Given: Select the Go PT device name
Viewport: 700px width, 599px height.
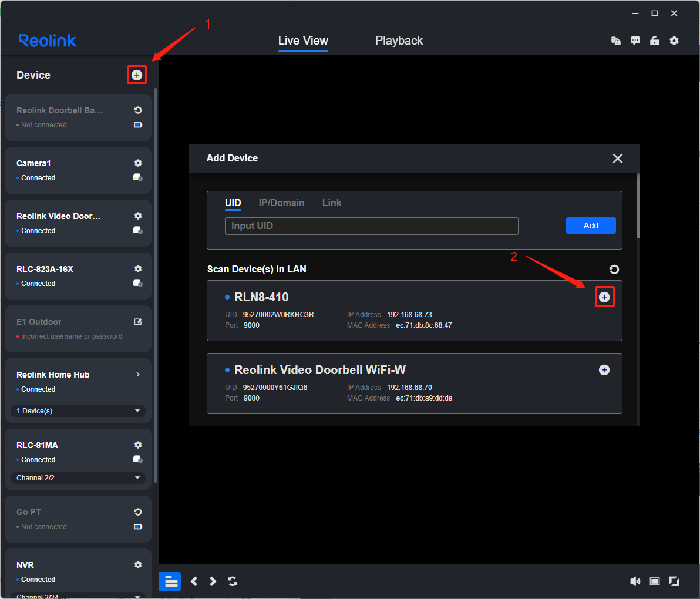Looking at the screenshot, I should pos(29,513).
